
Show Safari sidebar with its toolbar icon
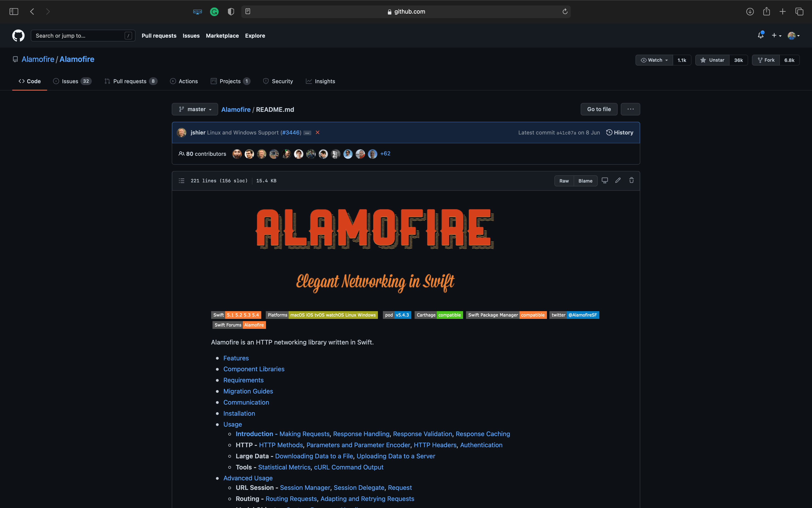click(x=14, y=11)
